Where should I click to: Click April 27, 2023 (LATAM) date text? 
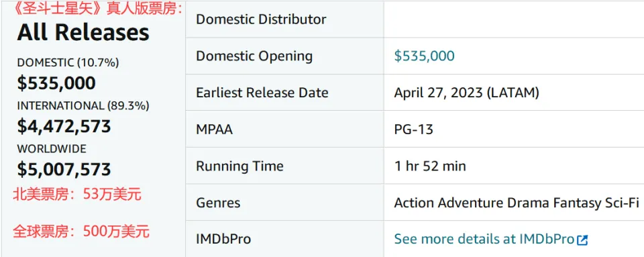point(466,93)
